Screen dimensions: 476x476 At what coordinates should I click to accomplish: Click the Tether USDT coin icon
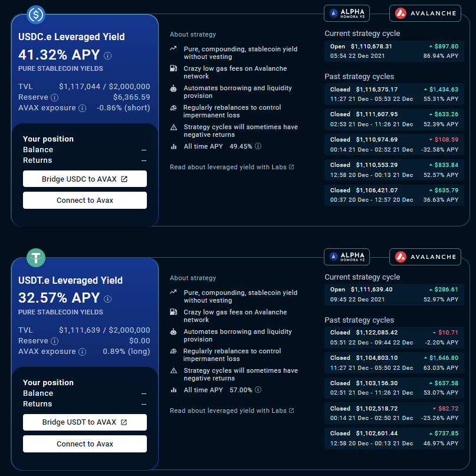36,258
